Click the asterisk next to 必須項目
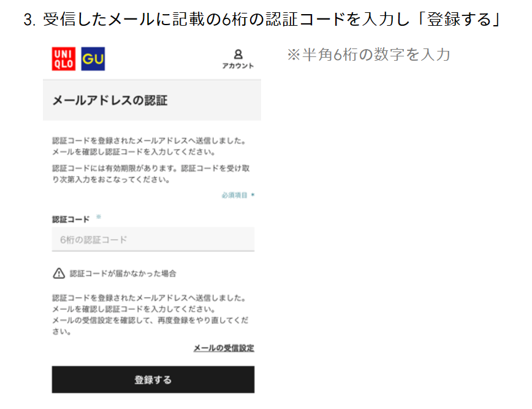 click(x=253, y=195)
